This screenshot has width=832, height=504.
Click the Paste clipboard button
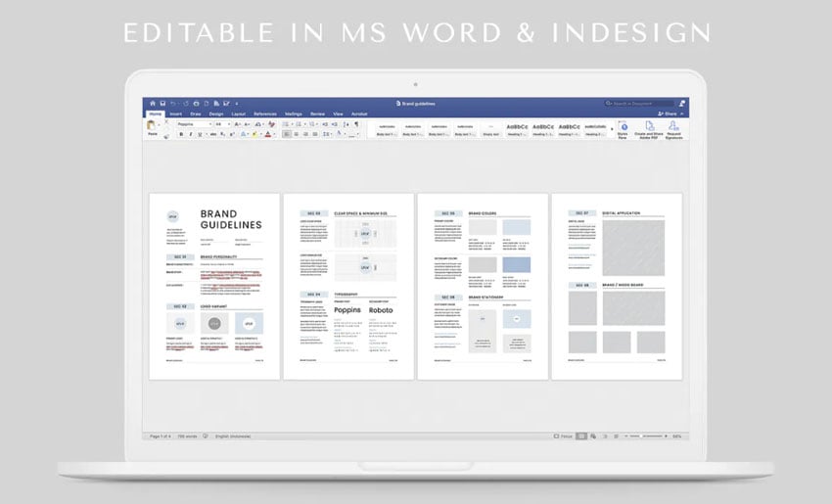click(x=152, y=127)
